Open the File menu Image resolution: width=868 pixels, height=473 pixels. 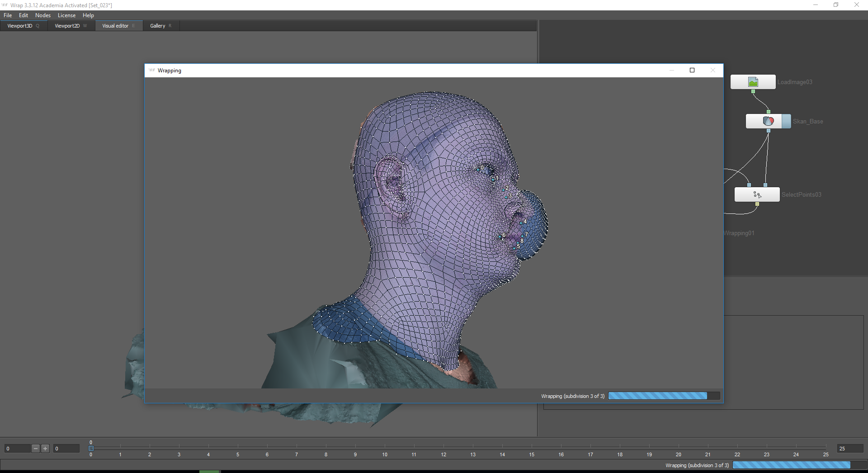point(8,15)
